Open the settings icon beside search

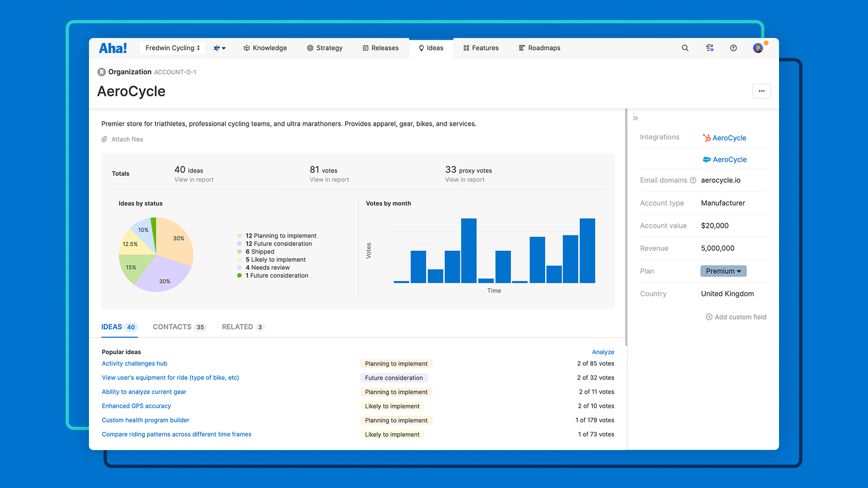point(710,48)
